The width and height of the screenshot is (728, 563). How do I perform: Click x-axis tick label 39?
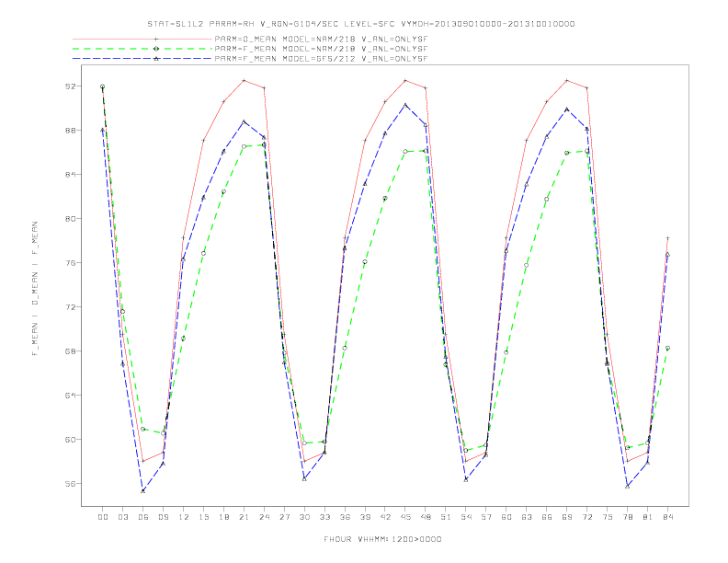coord(365,517)
